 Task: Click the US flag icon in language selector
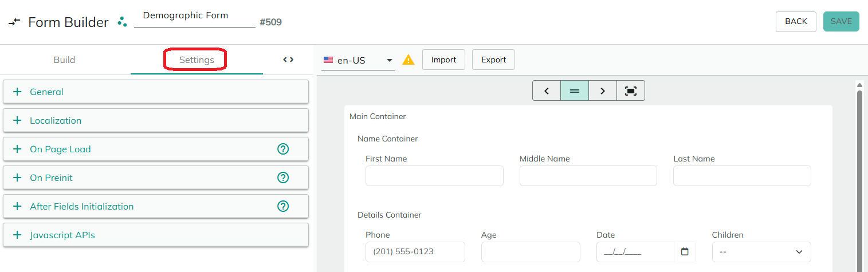[328, 60]
